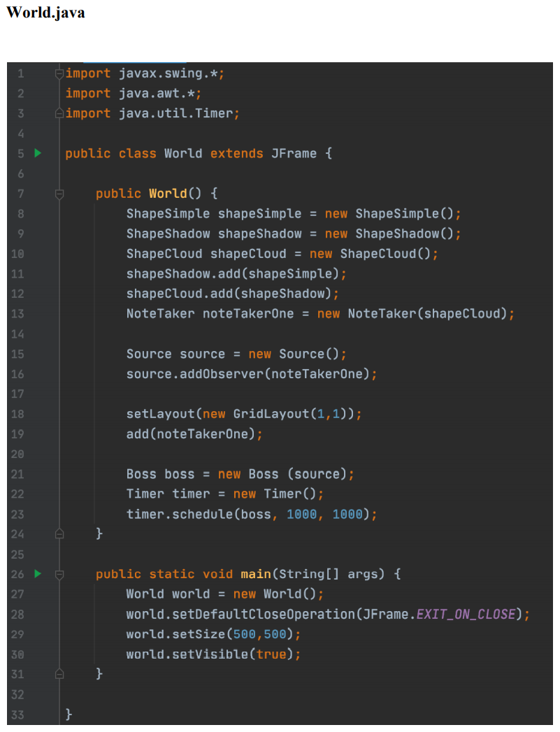
Task: Click 'source.addObserver(noteTakerOne)' statement
Action: [x=247, y=374]
